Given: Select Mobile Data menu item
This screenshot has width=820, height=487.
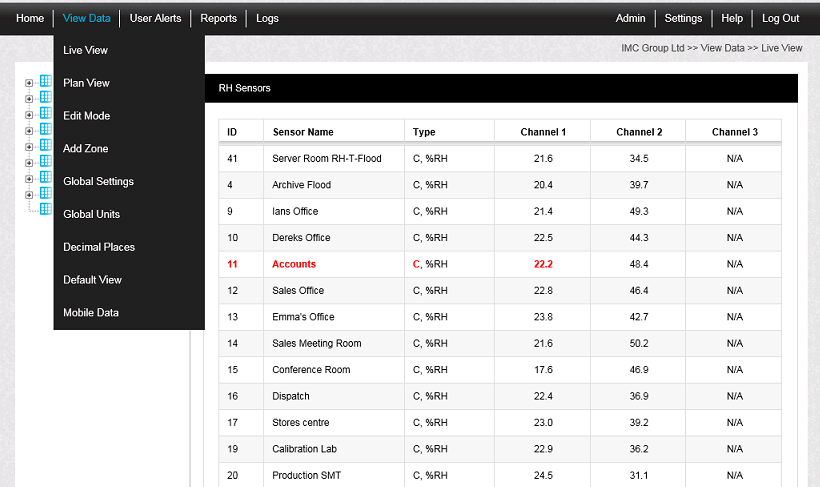Looking at the screenshot, I should [x=91, y=313].
